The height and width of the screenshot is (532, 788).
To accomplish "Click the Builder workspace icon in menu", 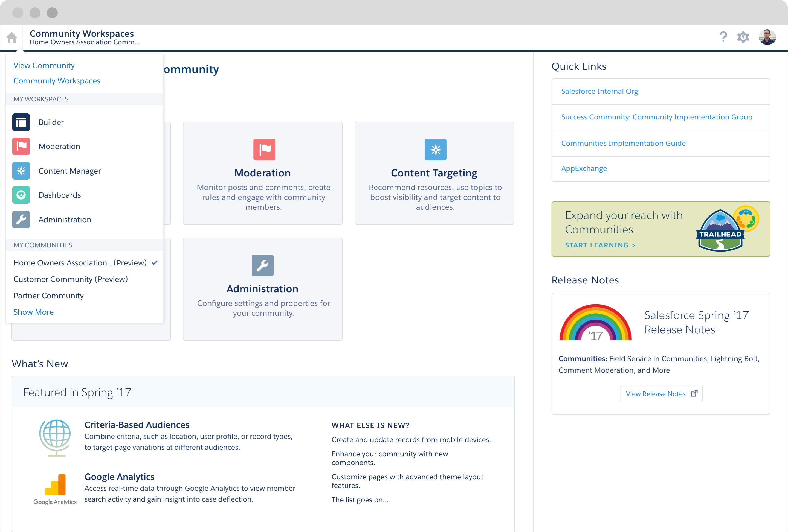I will [x=21, y=122].
